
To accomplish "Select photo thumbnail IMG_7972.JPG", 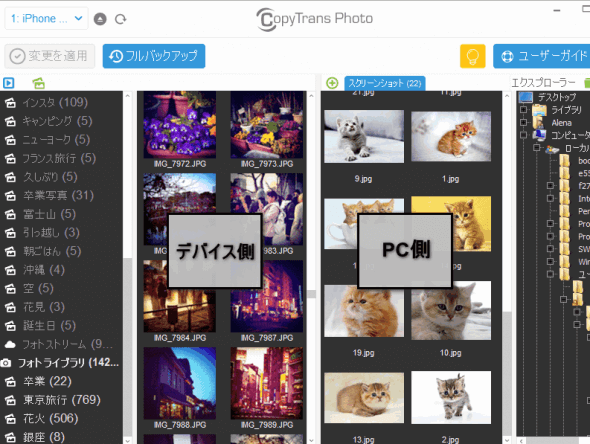I will [180, 125].
